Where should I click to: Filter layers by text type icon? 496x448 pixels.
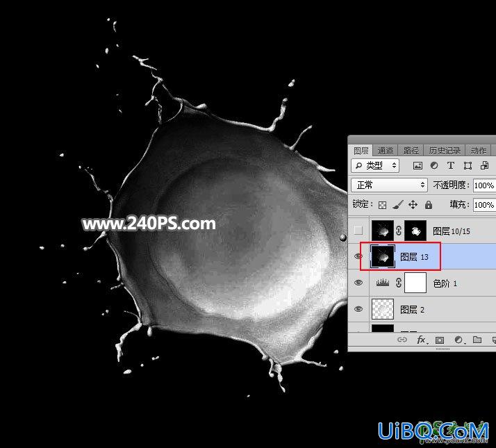click(x=450, y=165)
